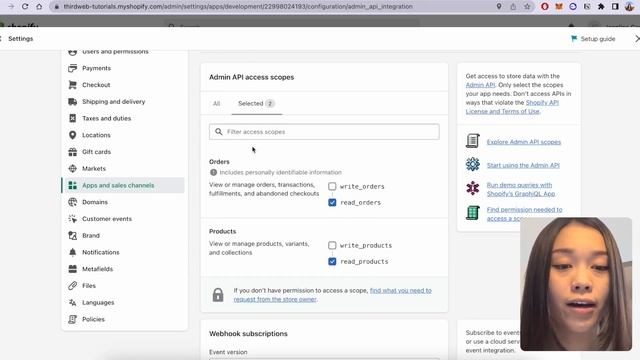The height and width of the screenshot is (360, 640).
Task: Click the GraphiQL App demo queries icon
Action: [473, 188]
